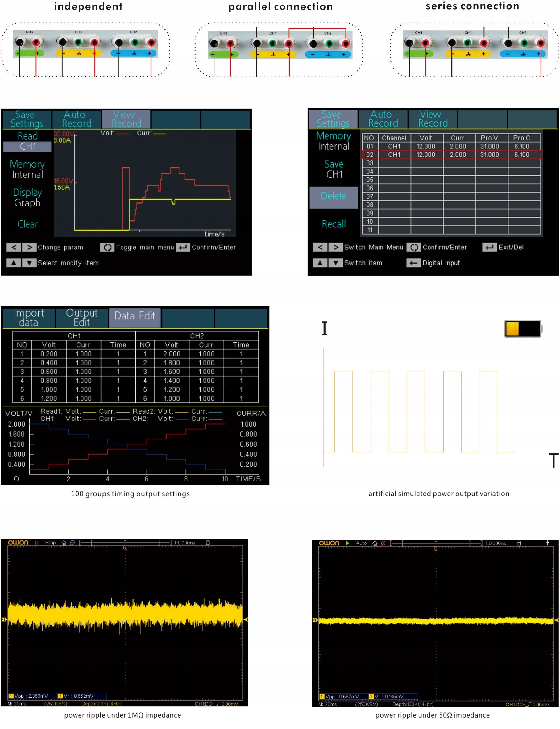Click the trigger T marker atop the Auto oscilloscope
The image size is (560, 729).
pos(436,549)
